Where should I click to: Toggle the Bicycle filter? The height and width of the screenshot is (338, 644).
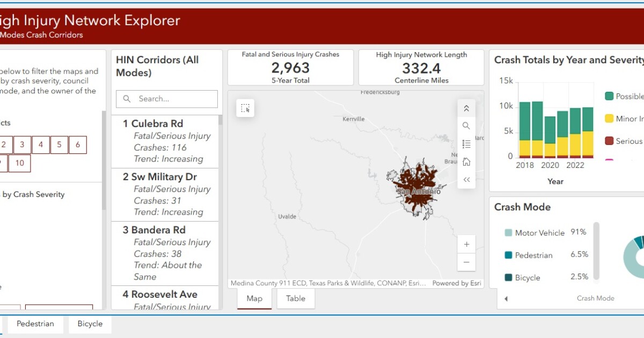pos(90,324)
